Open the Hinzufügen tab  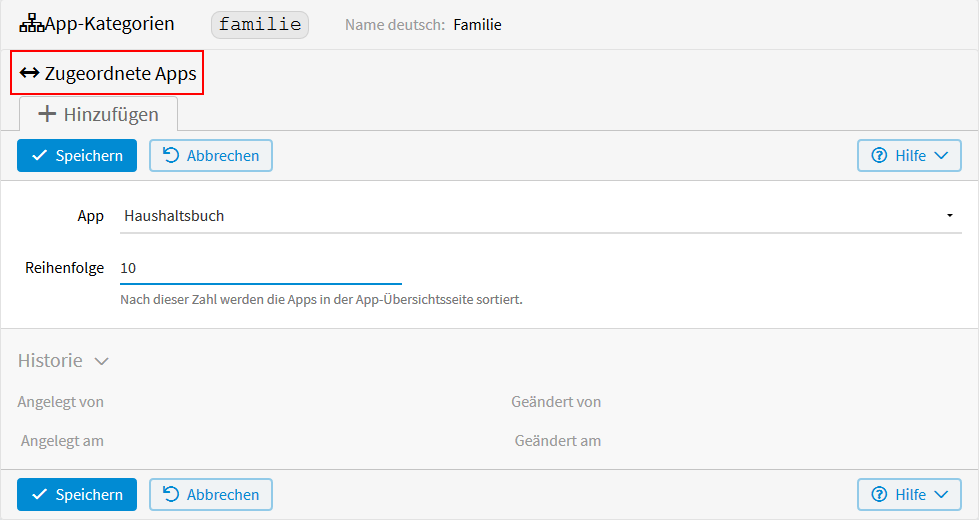click(99, 114)
